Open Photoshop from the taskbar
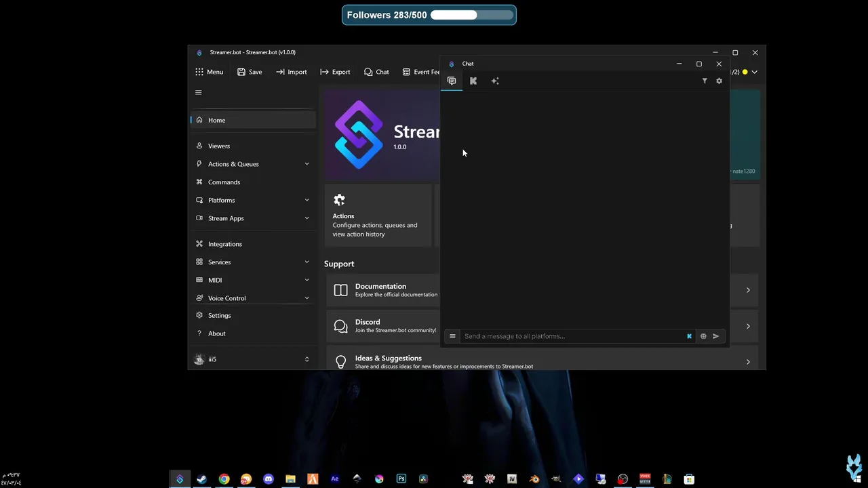Viewport: 868px width, 488px height. pyautogui.click(x=401, y=479)
